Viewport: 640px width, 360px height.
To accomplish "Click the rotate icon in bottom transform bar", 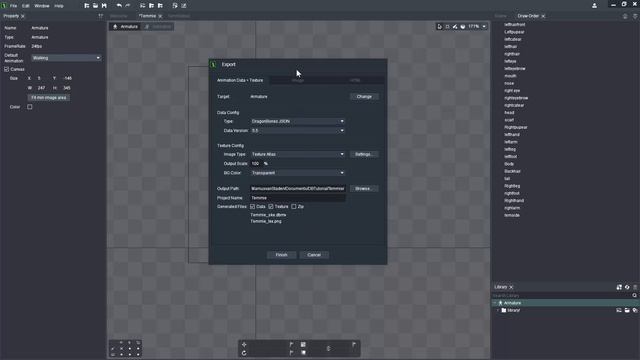I will pyautogui.click(x=244, y=353).
